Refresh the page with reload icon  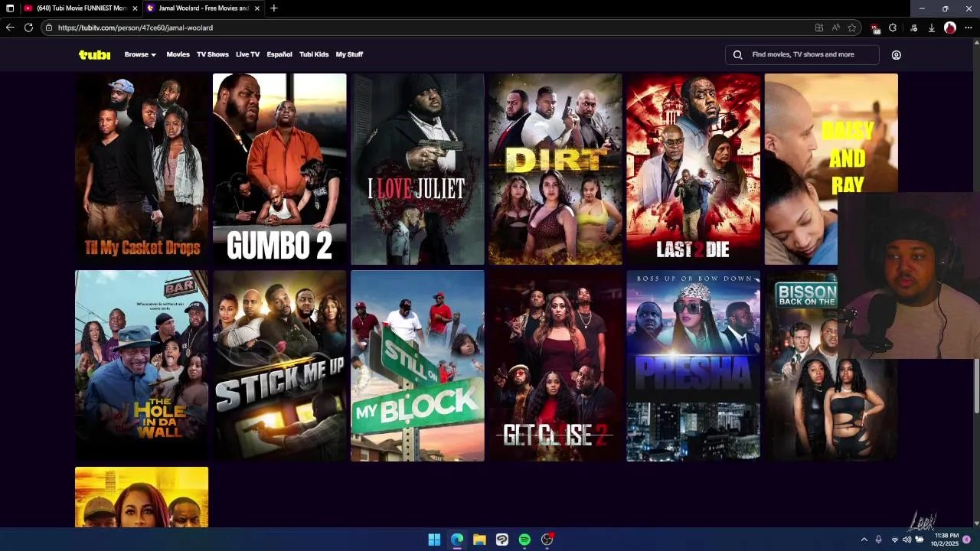coord(28,28)
